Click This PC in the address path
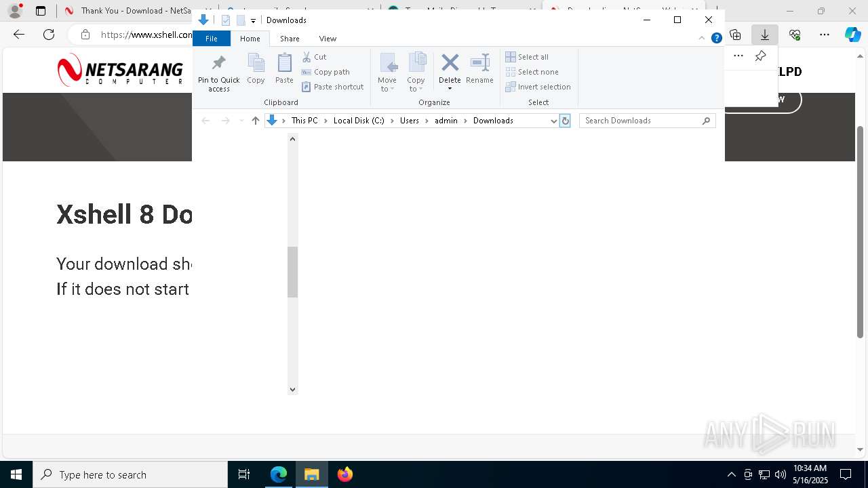This screenshot has height=488, width=868. coord(304,121)
